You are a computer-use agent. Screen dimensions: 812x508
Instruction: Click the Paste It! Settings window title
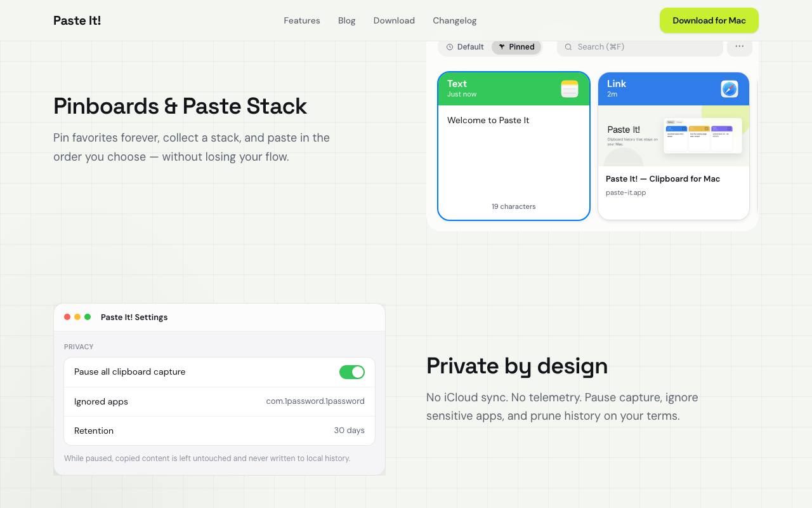click(x=134, y=317)
